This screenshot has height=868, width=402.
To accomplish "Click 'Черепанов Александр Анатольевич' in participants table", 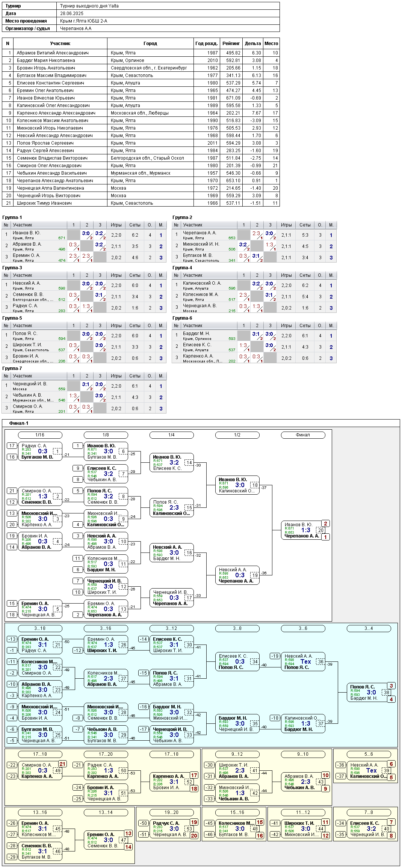I will click(x=55, y=181).
